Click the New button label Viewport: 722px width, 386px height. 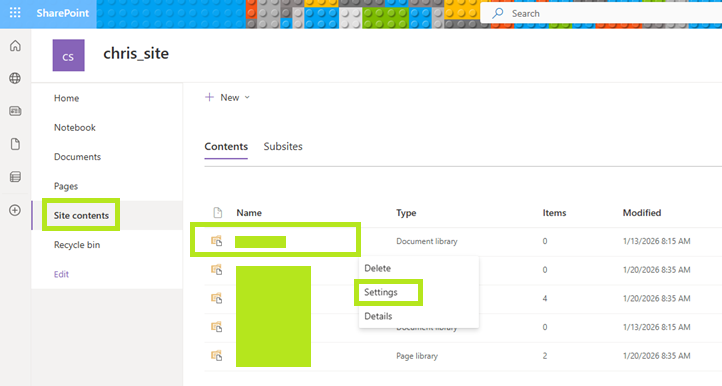(x=230, y=97)
